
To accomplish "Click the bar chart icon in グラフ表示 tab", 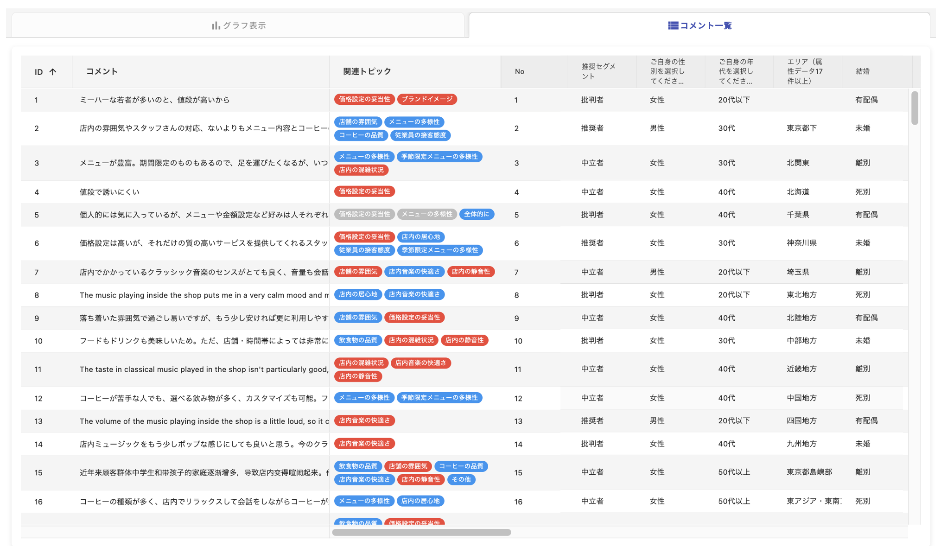I will (216, 25).
